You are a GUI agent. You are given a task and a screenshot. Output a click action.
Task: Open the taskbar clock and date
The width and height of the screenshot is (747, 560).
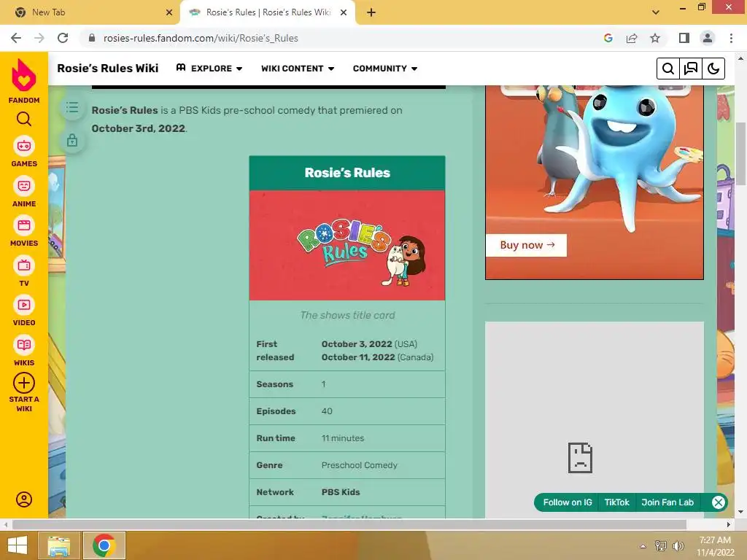click(x=716, y=546)
